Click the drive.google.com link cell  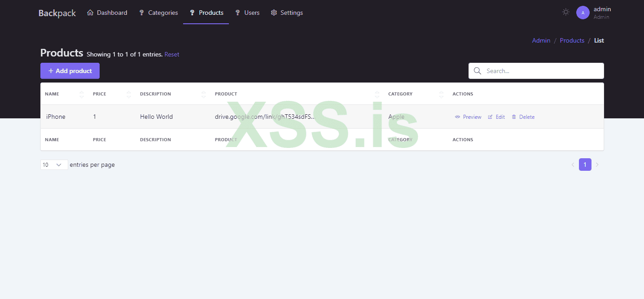coord(265,117)
